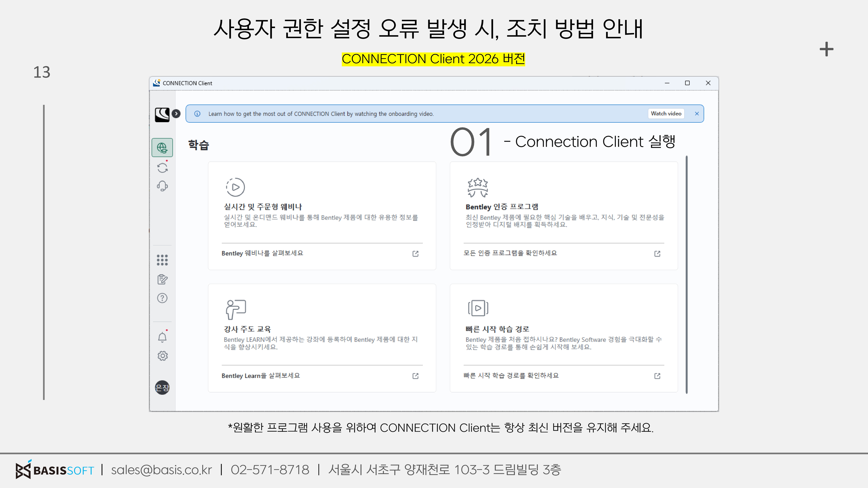Click the Bentley logo at sidebar top

tap(162, 115)
